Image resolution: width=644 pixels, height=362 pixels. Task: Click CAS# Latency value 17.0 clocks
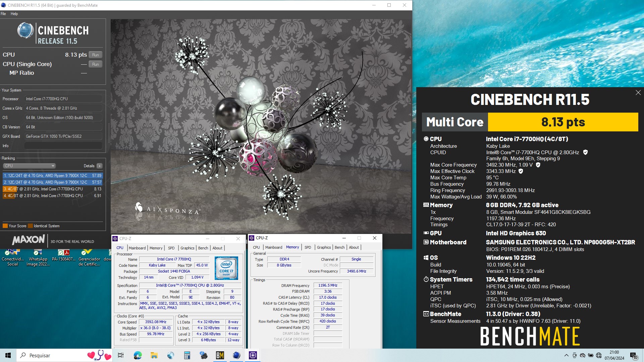point(328,297)
